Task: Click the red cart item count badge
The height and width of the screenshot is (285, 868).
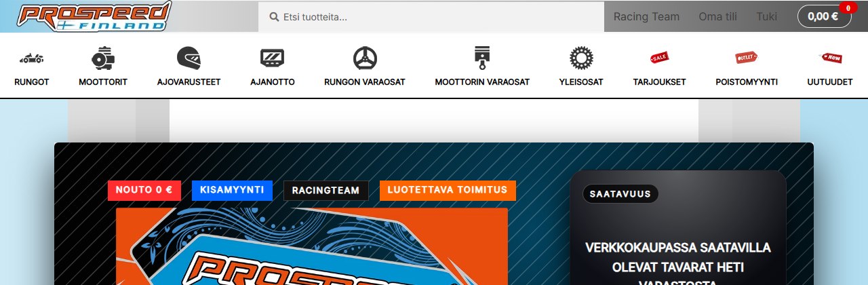Action: pos(848,8)
